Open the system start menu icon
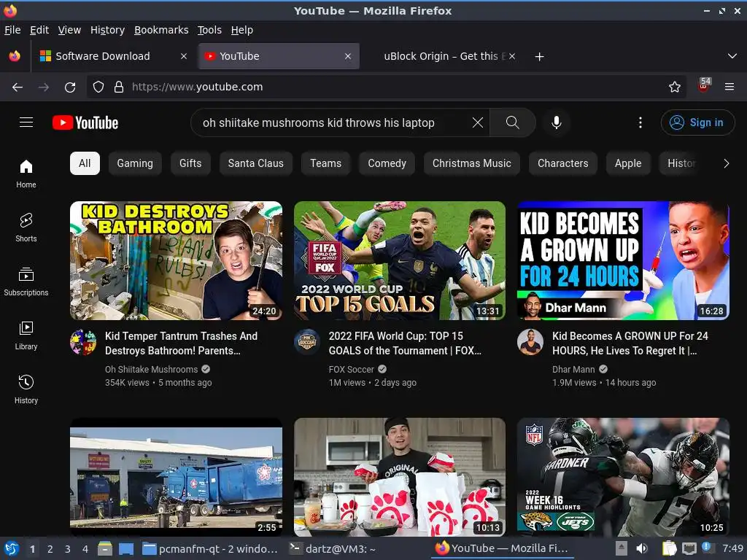 point(12,548)
